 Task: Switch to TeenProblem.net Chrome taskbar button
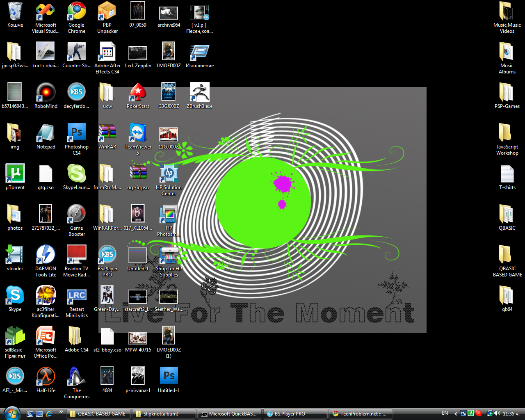point(361,414)
